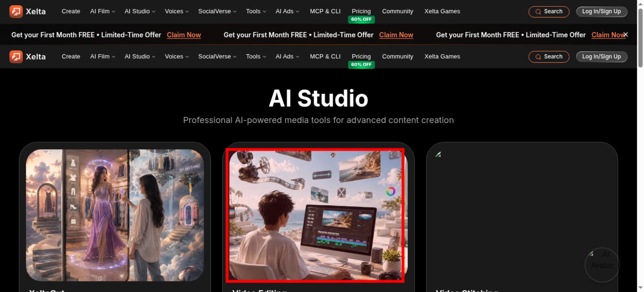The image size is (644, 292).
Task: Click the vertical page scrollbar thumb
Action: pos(640,38)
